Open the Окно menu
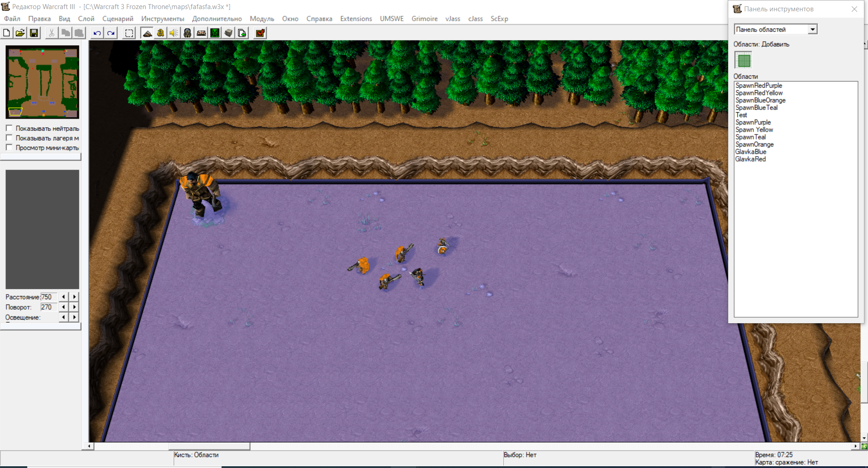Image resolution: width=868 pixels, height=468 pixels. tap(290, 19)
